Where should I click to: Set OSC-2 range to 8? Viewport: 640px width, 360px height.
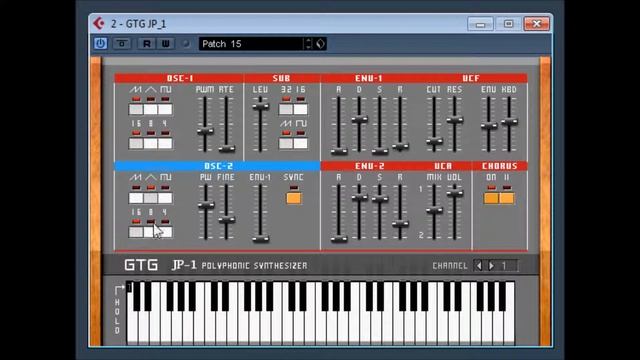[151, 232]
